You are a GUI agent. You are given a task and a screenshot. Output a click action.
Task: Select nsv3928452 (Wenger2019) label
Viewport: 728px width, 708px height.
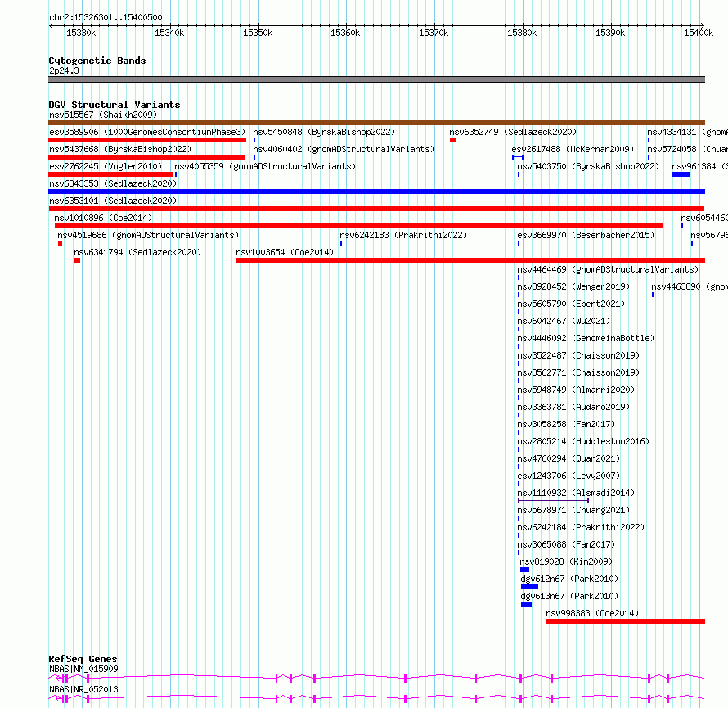[574, 286]
